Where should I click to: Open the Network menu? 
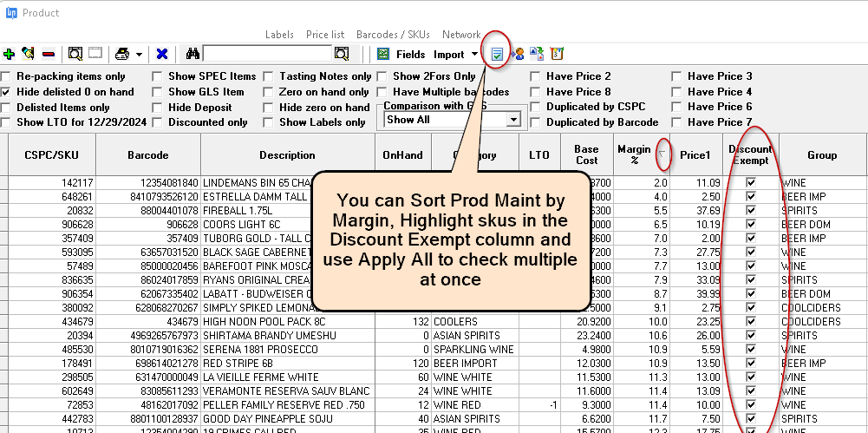pyautogui.click(x=461, y=35)
